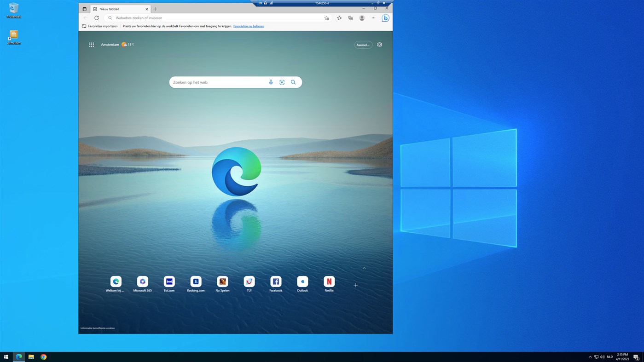Check signal strength on remote session bar
Image resolution: width=644 pixels, height=362 pixels.
pyautogui.click(x=271, y=3)
